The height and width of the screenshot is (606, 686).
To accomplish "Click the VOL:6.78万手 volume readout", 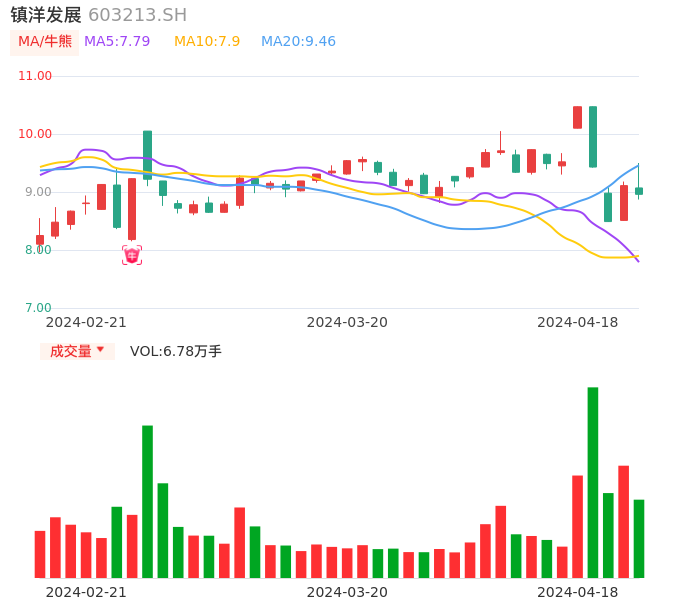I will point(176,351).
